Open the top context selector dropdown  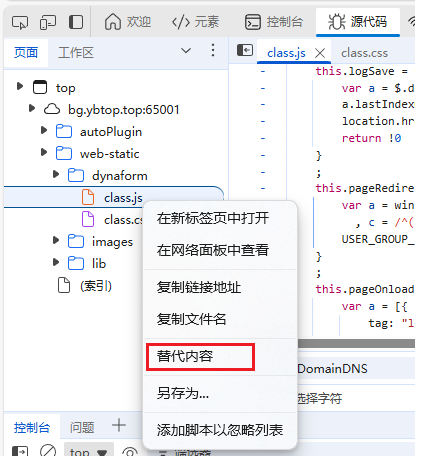pos(89,452)
